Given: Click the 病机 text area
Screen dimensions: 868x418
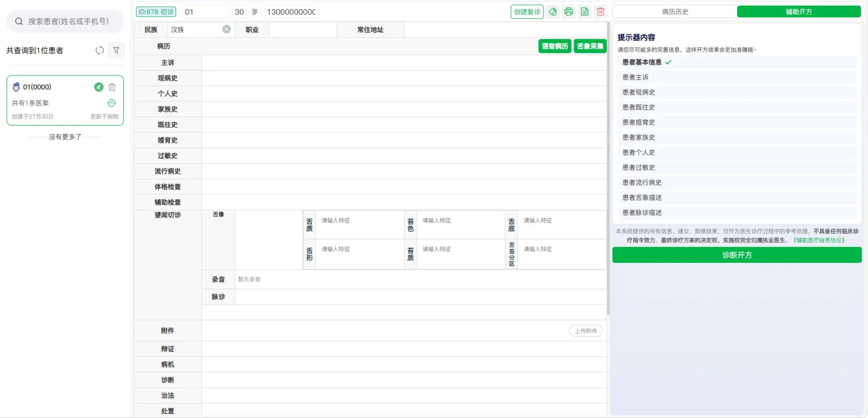Looking at the screenshot, I should (404, 365).
